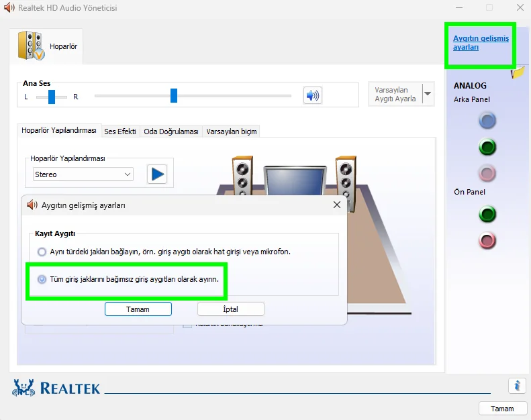Click the blue Arka Panel jack
Viewport: 531px width, 420px height.
pyautogui.click(x=487, y=121)
